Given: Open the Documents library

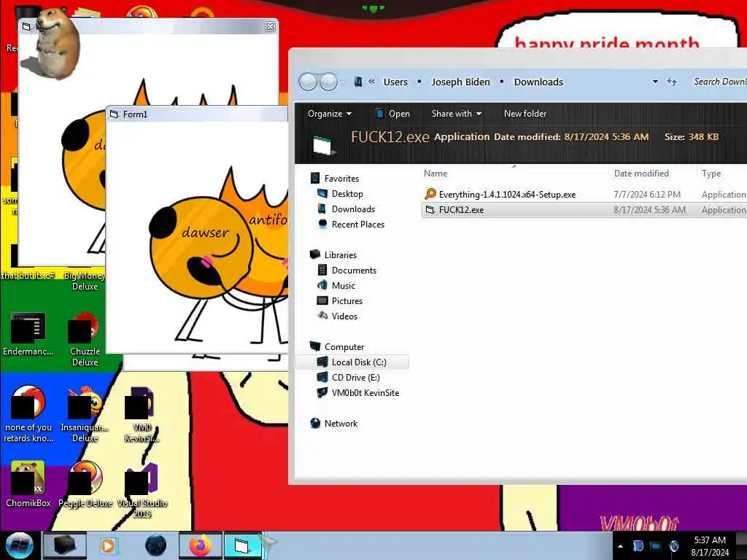Looking at the screenshot, I should pyautogui.click(x=354, y=271).
